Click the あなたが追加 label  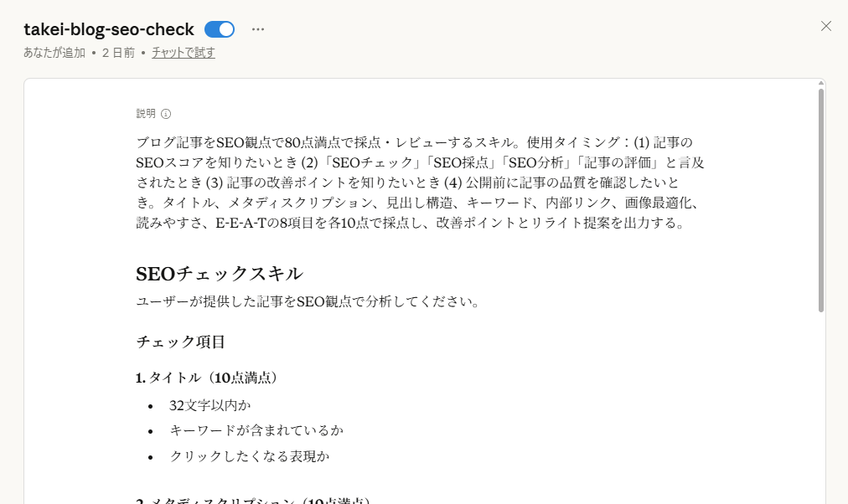54,53
